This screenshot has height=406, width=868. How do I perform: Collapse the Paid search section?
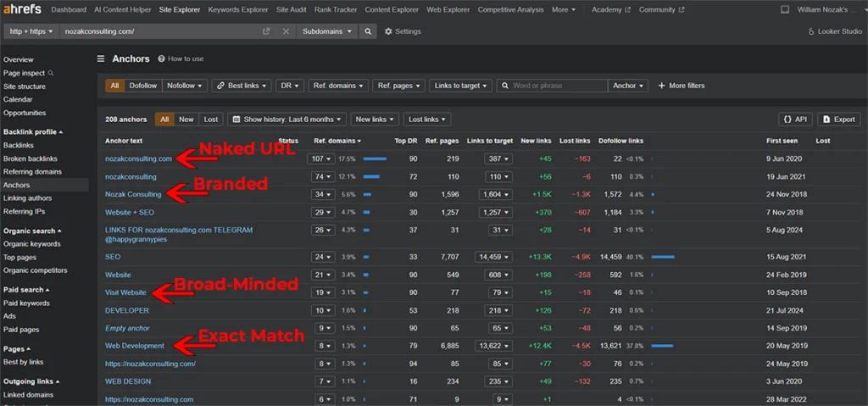point(26,290)
